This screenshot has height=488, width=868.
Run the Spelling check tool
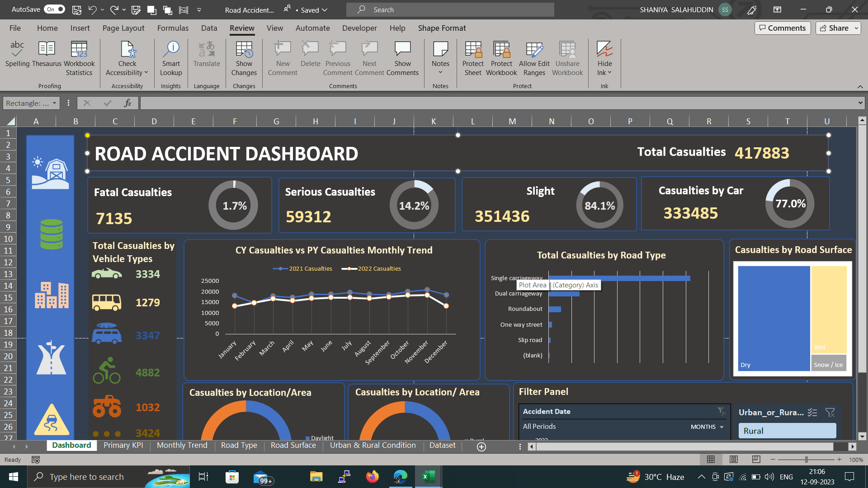pyautogui.click(x=17, y=54)
